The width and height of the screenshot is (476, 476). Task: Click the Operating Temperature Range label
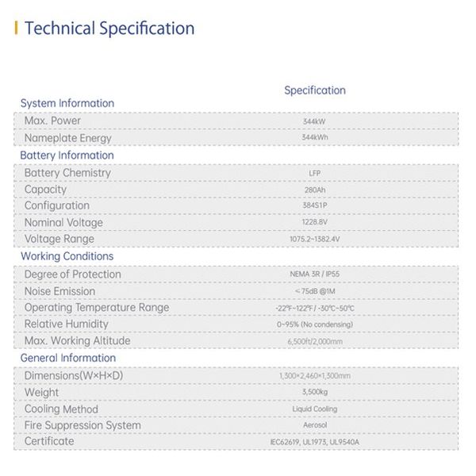[97, 308]
